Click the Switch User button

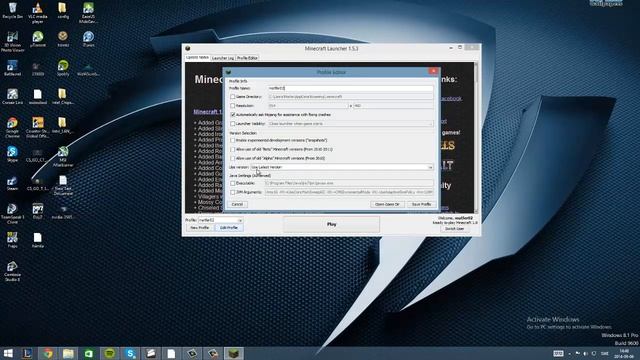454,229
